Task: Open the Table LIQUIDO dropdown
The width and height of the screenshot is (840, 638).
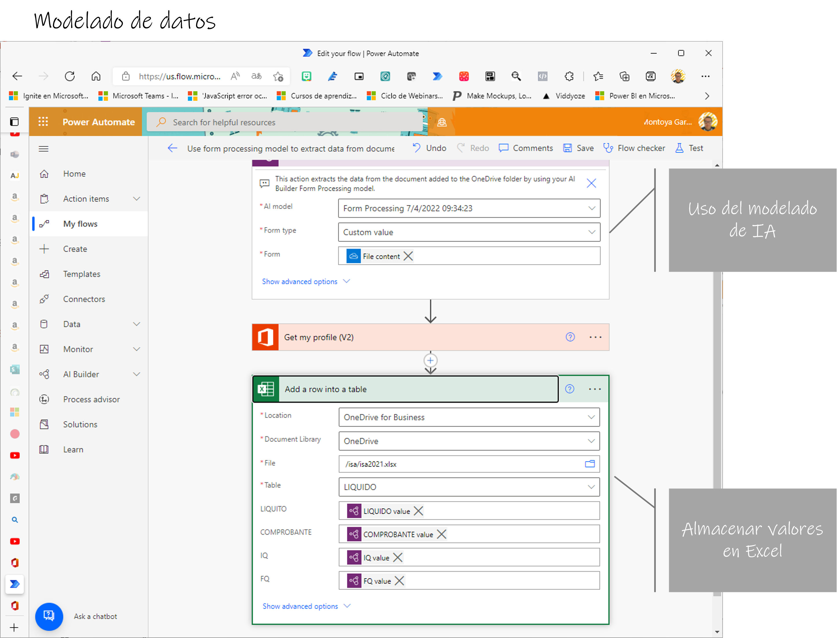Action: coord(591,487)
